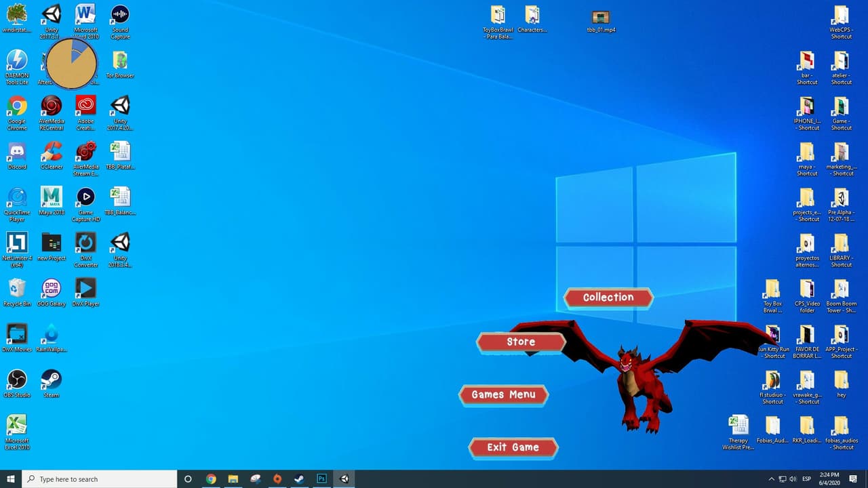Select the proyectos alternos folder
This screenshot has width=868, height=488.
806,250
